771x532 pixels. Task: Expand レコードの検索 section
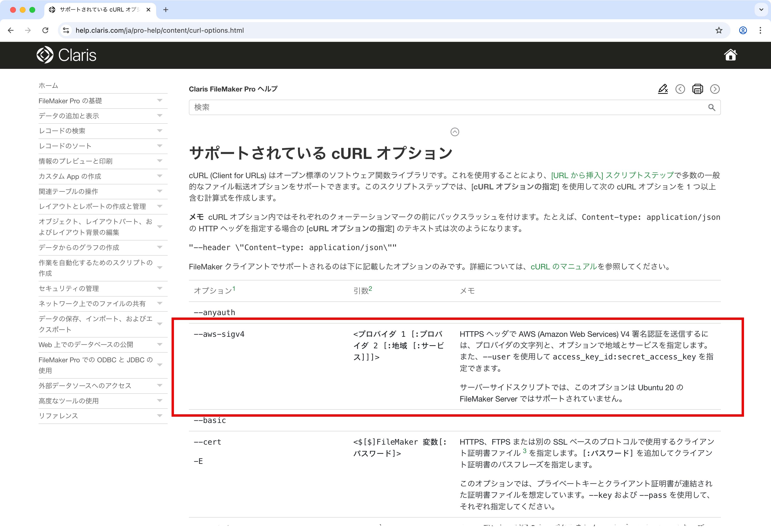[160, 131]
